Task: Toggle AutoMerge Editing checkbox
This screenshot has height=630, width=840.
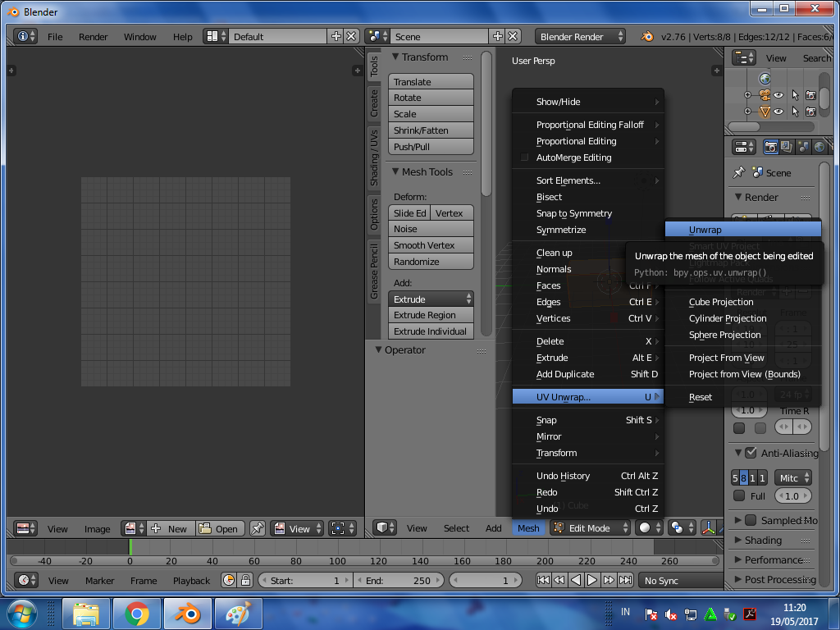Action: pos(524,157)
